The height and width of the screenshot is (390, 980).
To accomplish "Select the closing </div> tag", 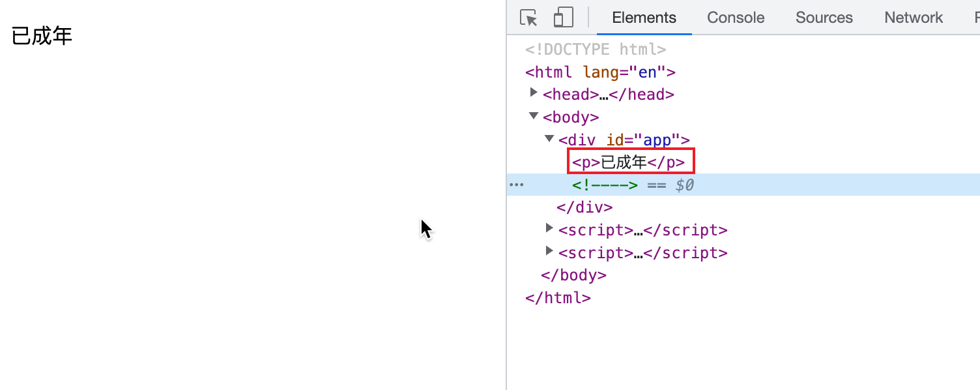I will [584, 207].
